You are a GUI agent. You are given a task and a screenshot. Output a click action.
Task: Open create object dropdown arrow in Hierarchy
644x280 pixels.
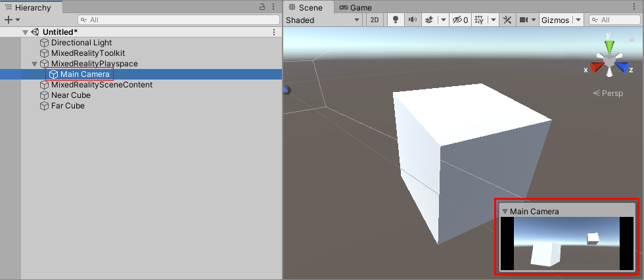tap(18, 20)
